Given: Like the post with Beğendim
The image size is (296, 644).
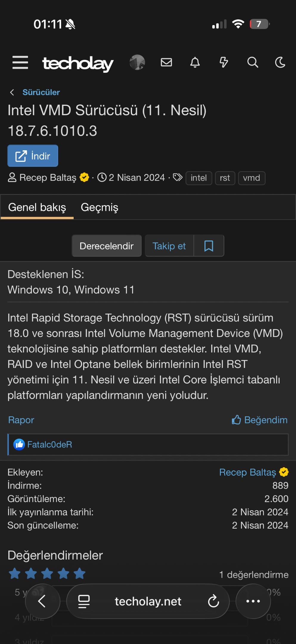Looking at the screenshot, I should (x=260, y=420).
